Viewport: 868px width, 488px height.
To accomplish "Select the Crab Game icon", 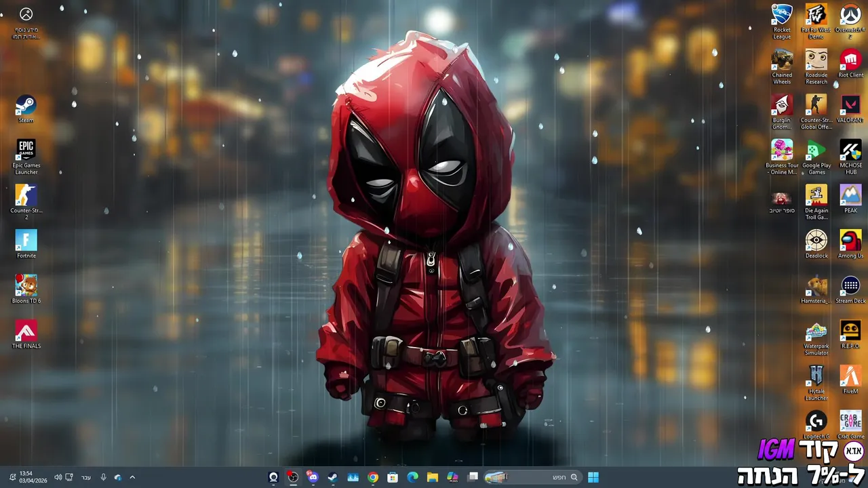I will (x=850, y=425).
